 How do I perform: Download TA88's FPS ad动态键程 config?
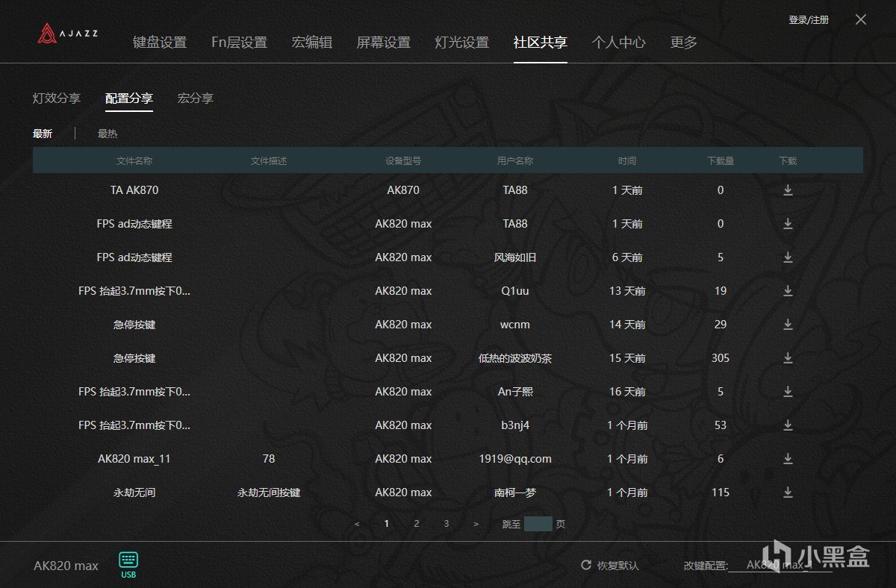(788, 224)
